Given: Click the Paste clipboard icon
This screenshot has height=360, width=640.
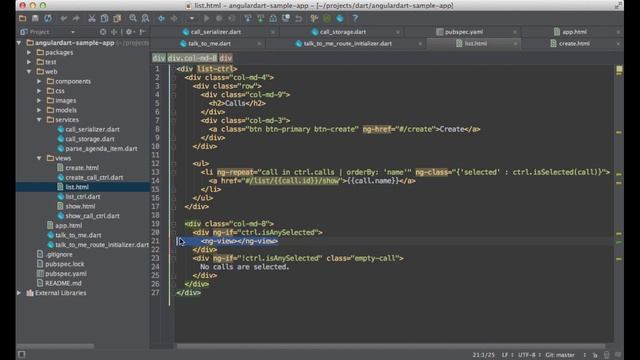Looking at the screenshot, I should pos(117,18).
